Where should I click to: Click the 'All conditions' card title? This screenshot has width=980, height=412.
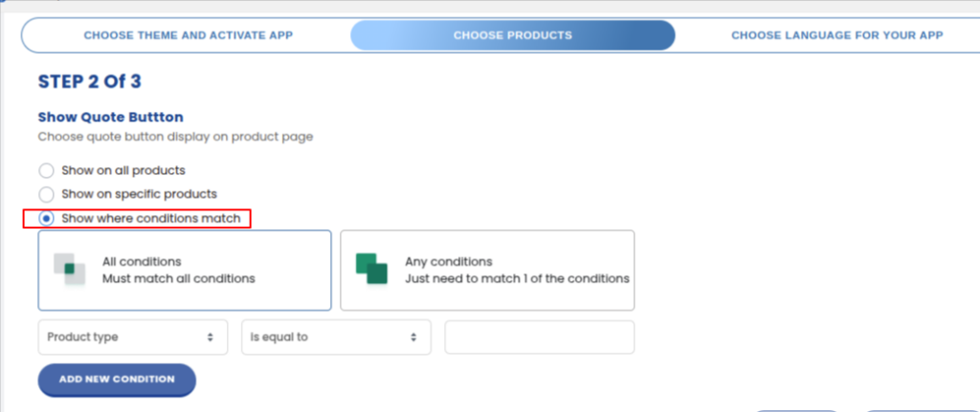142,261
